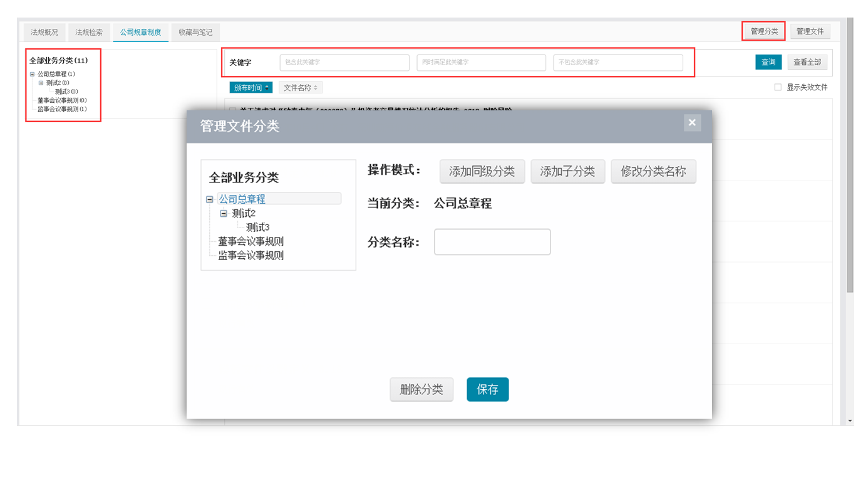Click the scrollbar down arrow
Screen dimensions: 868x482
(850, 421)
